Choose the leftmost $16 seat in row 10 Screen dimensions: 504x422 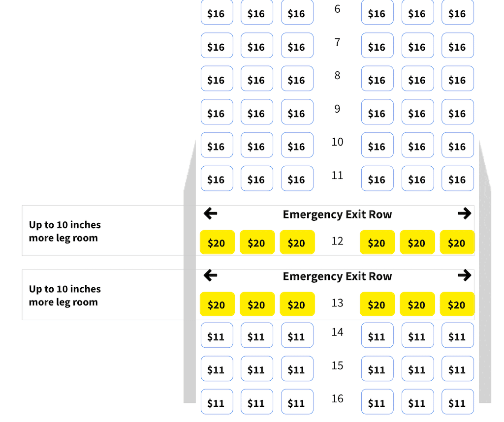217,145
